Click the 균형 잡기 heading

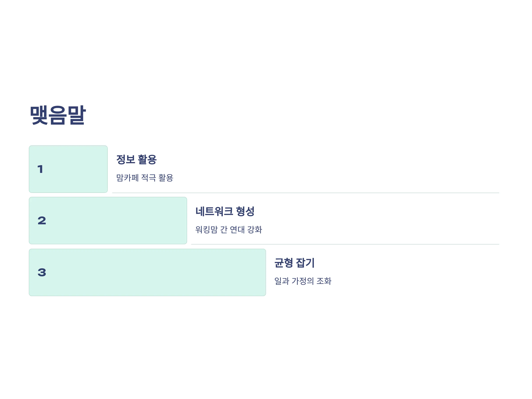point(294,263)
